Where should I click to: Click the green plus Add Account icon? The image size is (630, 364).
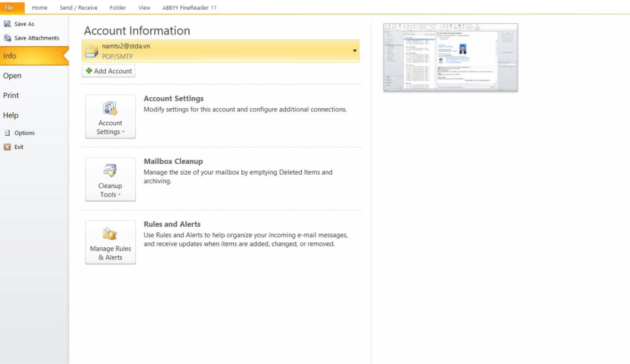(89, 71)
